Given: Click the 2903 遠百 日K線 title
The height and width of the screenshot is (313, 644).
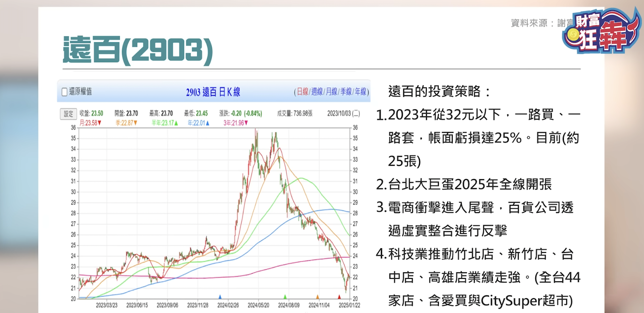Looking at the screenshot, I should (x=213, y=93).
